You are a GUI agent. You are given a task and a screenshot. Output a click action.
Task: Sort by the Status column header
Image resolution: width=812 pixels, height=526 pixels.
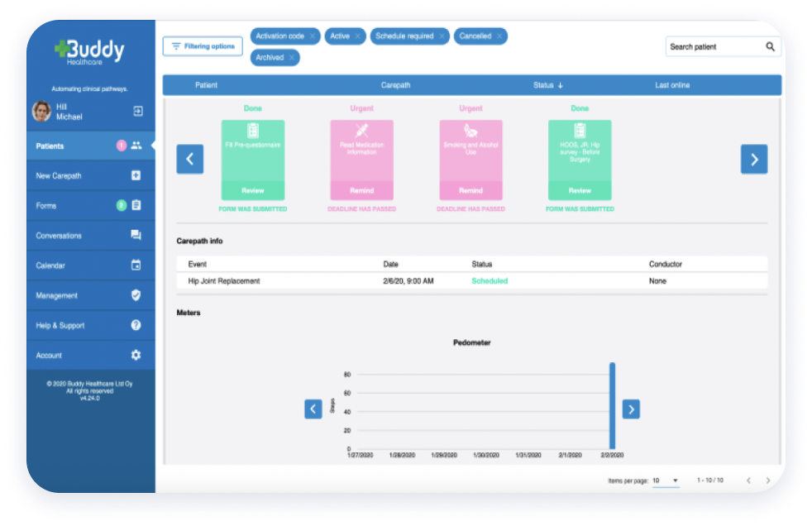[x=547, y=85]
